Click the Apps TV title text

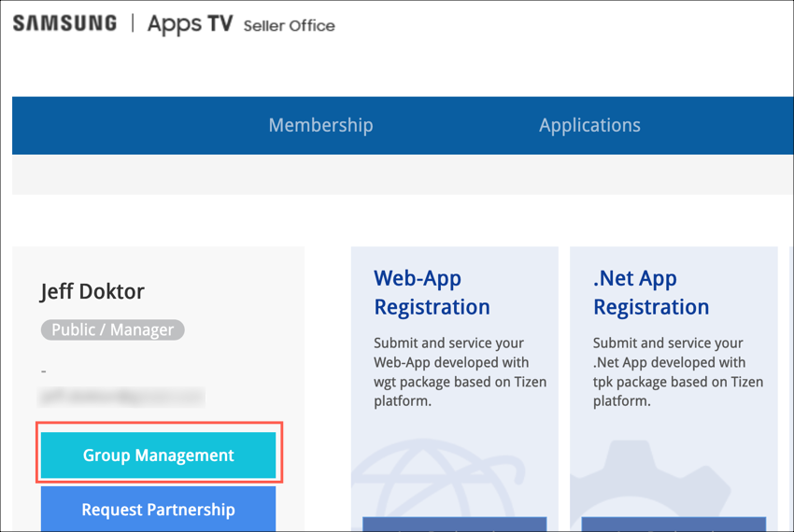click(x=190, y=24)
